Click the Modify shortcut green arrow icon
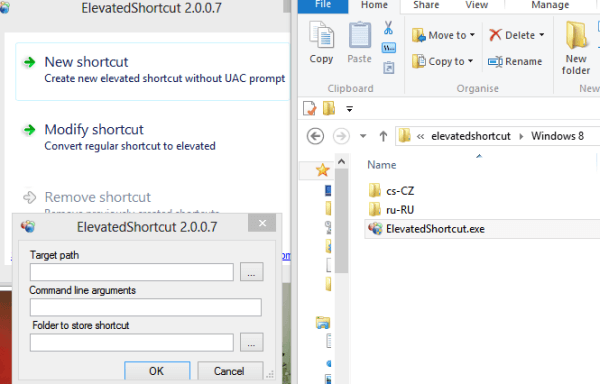The width and height of the screenshot is (600, 384). tap(29, 130)
